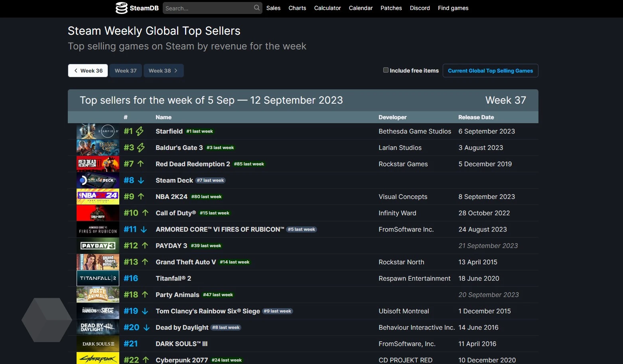Image resolution: width=623 pixels, height=364 pixels.
Task: Click the Red Dead Redemption 2 thumbnail
Action: pos(98,164)
